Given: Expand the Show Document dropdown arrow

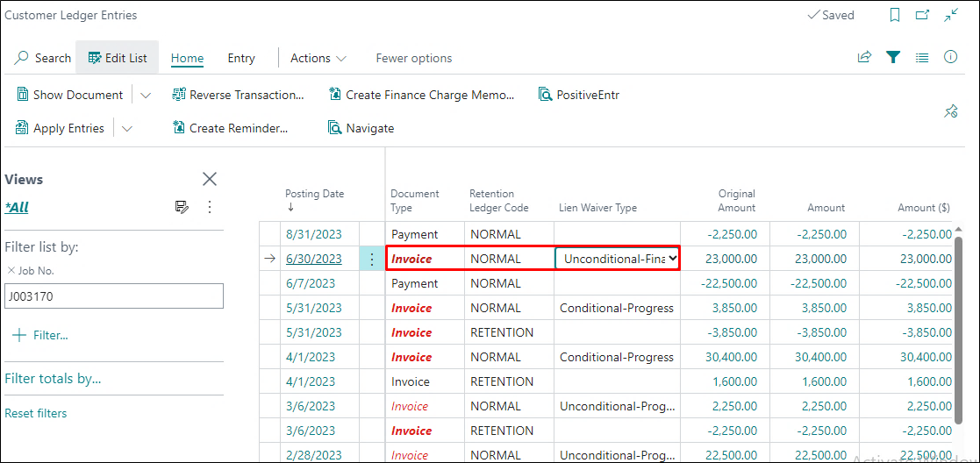Looking at the screenshot, I should pyautogui.click(x=146, y=95).
